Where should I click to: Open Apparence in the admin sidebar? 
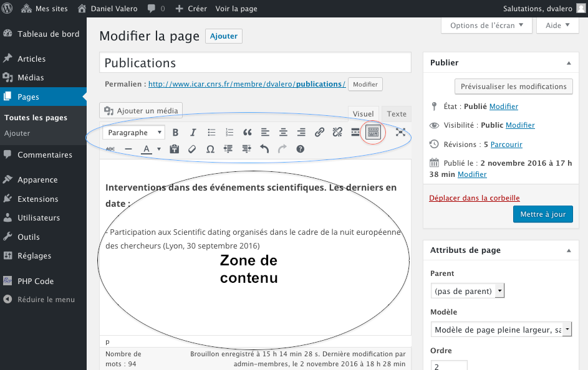37,179
